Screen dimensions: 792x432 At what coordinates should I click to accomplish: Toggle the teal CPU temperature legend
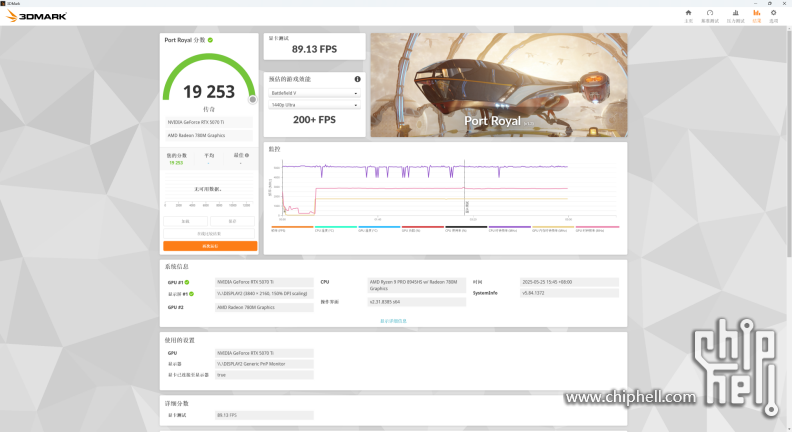336,229
